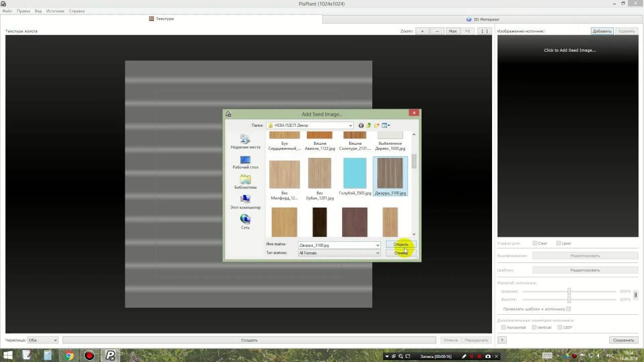The image size is (644, 362).
Task: Activate the recorder's pencil draw tool
Action: (x=464, y=356)
